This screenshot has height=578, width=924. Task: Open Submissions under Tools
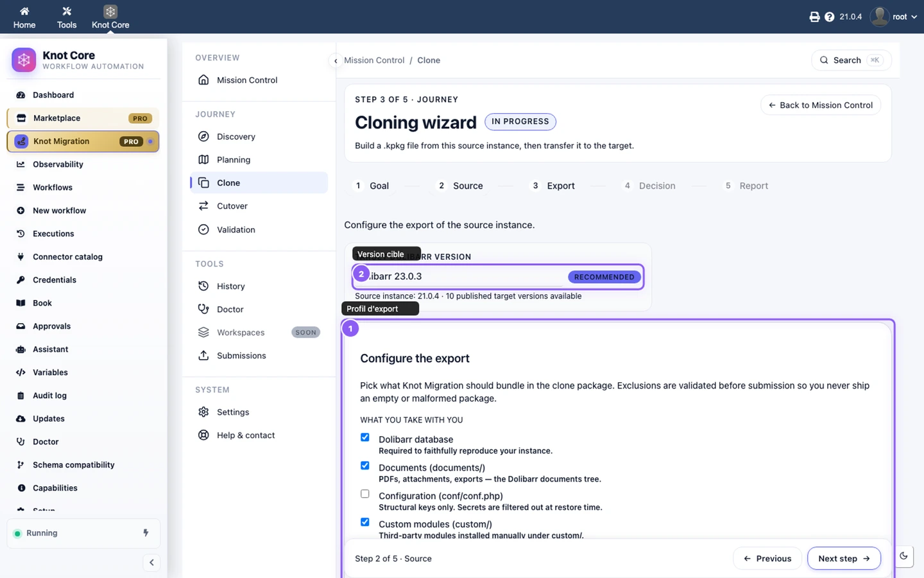tap(259, 356)
